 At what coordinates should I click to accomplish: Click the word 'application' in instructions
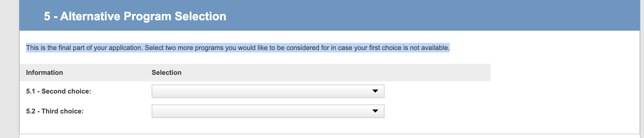pyautogui.click(x=125, y=48)
